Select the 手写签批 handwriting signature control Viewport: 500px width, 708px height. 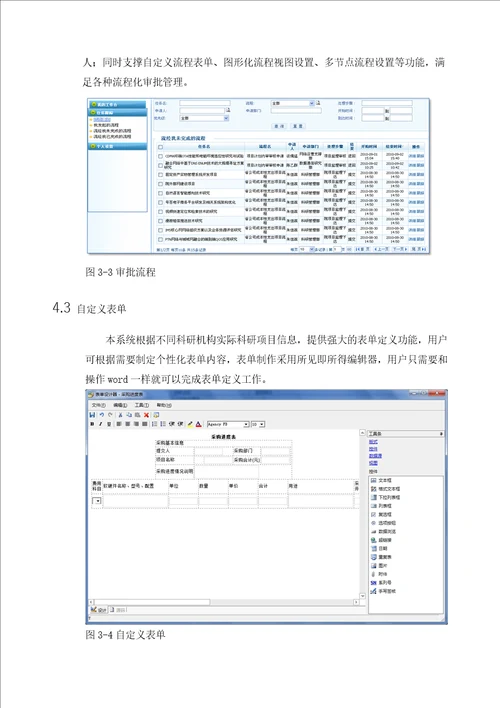[x=383, y=591]
